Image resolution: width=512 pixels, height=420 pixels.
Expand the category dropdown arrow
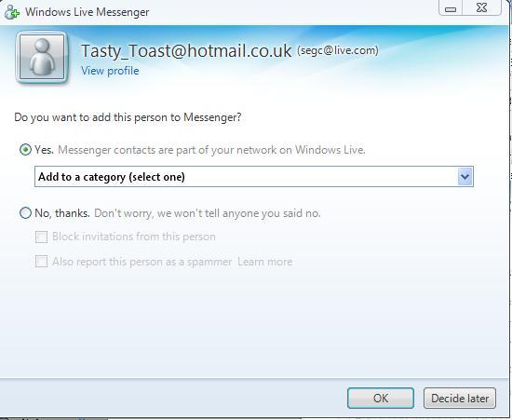(x=465, y=177)
